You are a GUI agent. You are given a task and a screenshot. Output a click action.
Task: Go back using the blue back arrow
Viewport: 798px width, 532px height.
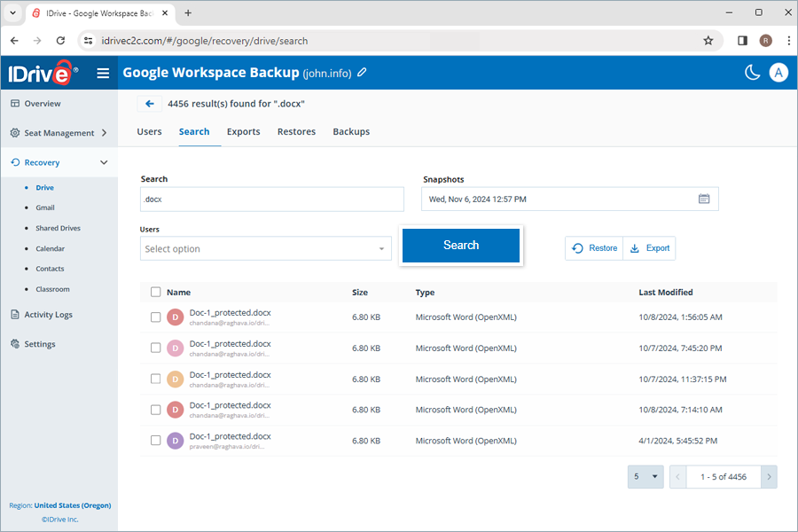(x=149, y=103)
